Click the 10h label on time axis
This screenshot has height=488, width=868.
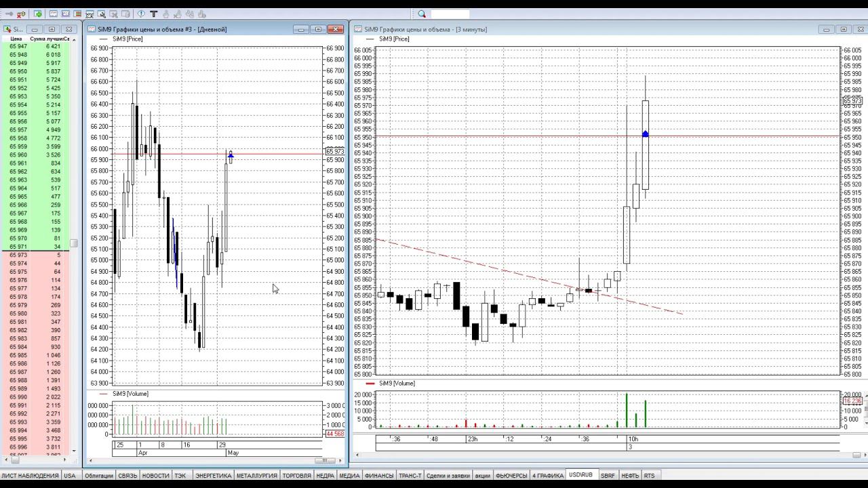633,439
